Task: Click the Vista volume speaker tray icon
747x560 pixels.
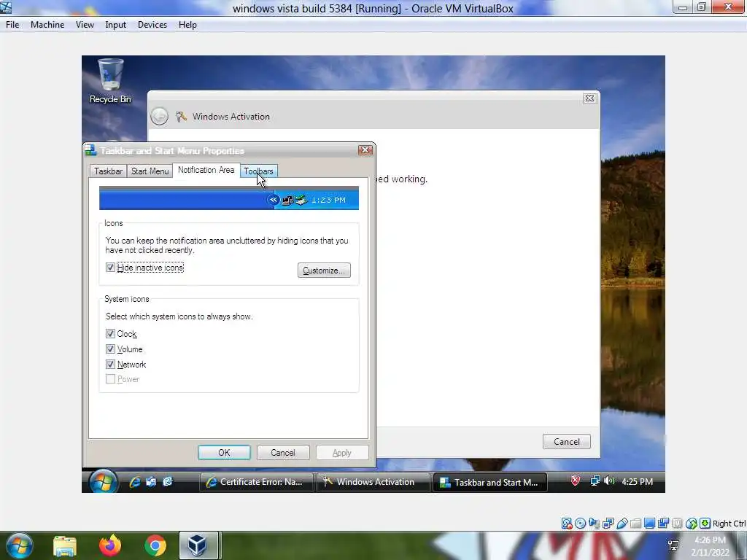Action: [609, 481]
